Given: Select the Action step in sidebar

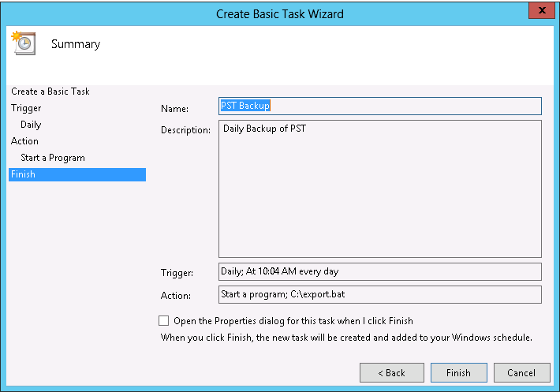Looking at the screenshot, I should click(24, 141).
